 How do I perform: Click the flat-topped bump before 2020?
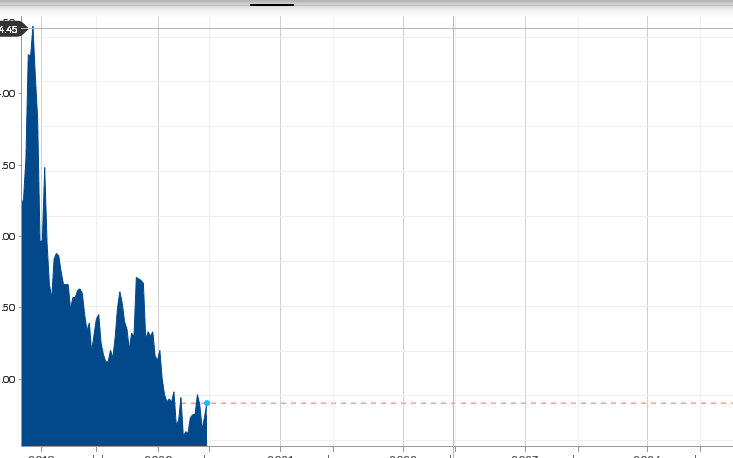[x=139, y=279]
